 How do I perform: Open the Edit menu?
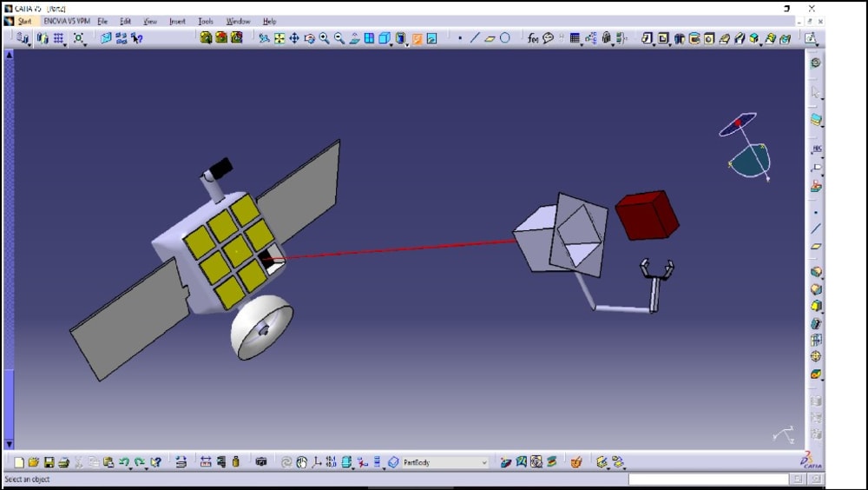tap(126, 21)
